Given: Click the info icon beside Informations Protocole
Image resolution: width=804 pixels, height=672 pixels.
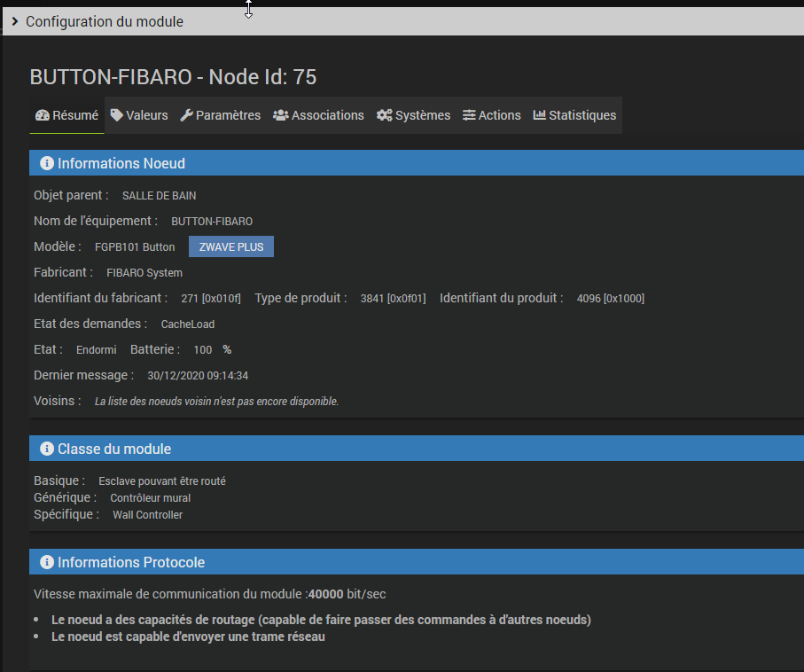Looking at the screenshot, I should 47,562.
